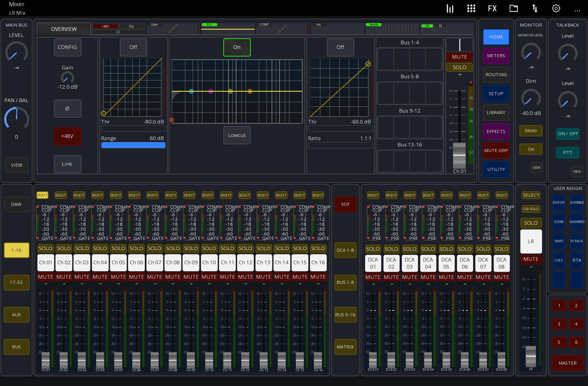
Task: Open the Main Bus VIEW panel
Action: click(16, 165)
